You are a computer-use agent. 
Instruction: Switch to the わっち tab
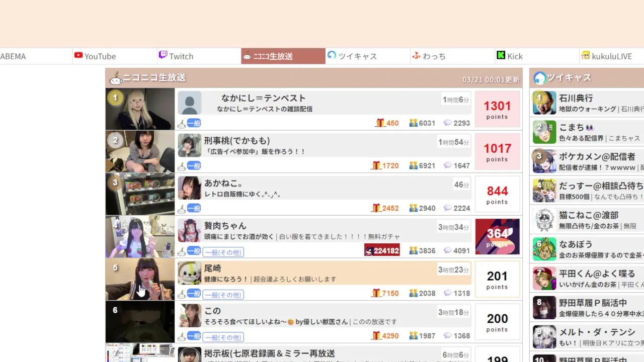452,56
